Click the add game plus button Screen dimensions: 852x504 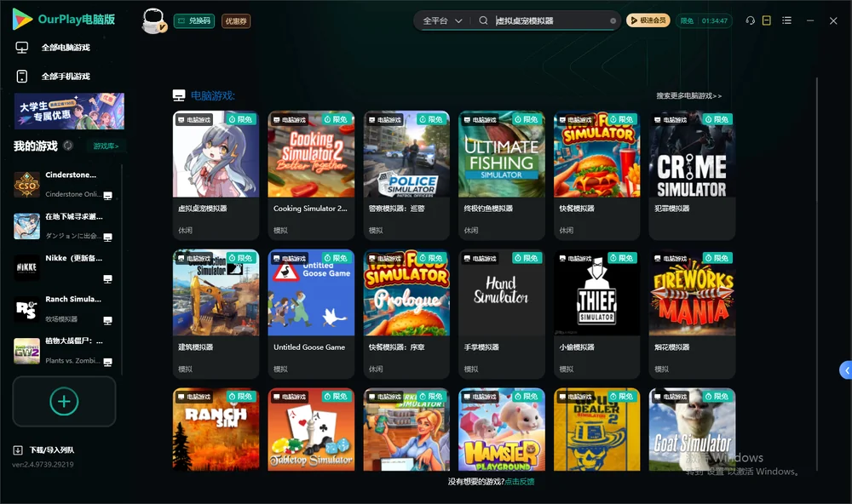coord(64,401)
